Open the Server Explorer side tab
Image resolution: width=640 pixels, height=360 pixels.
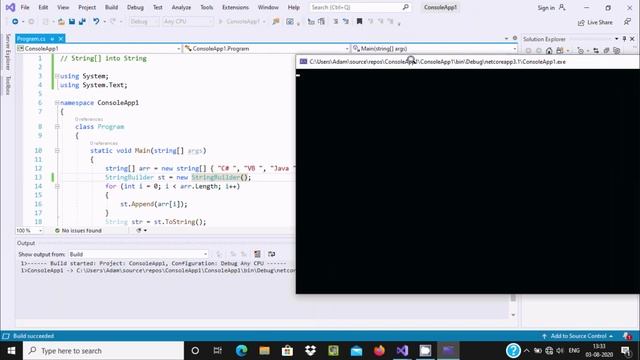pos(7,52)
